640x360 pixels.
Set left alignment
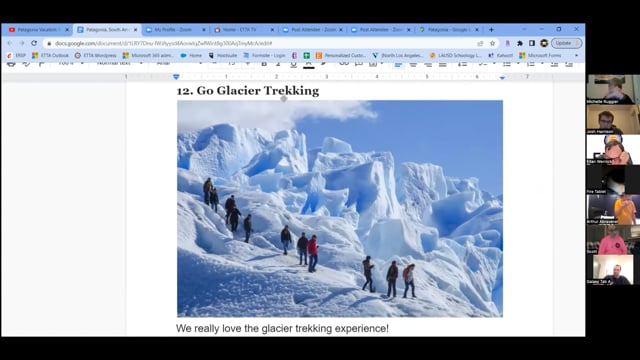pyautogui.click(x=398, y=64)
